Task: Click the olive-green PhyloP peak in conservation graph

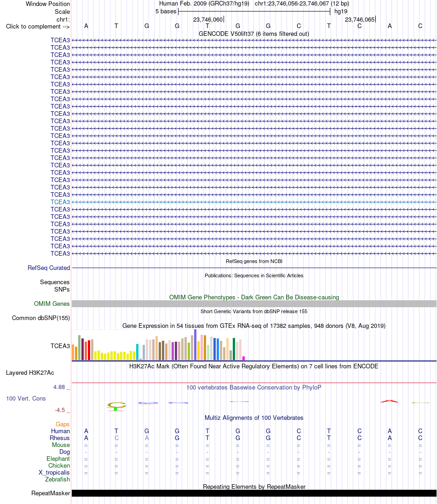Action: pyautogui.click(x=116, y=406)
